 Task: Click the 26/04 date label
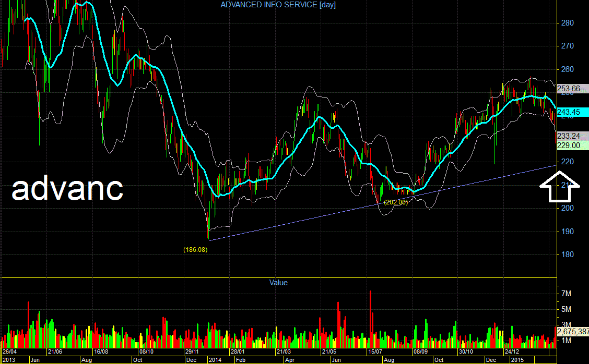pos(9,351)
